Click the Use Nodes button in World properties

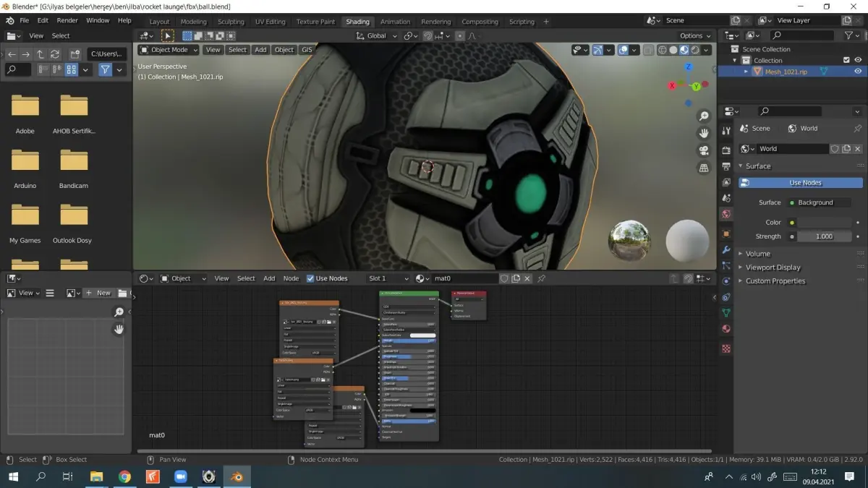click(x=804, y=183)
